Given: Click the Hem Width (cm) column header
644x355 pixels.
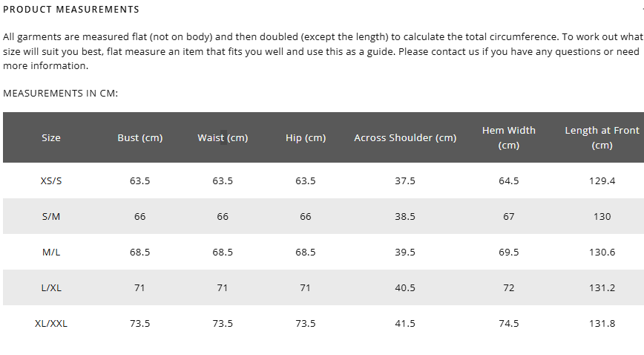Looking at the screenshot, I should [x=509, y=137].
